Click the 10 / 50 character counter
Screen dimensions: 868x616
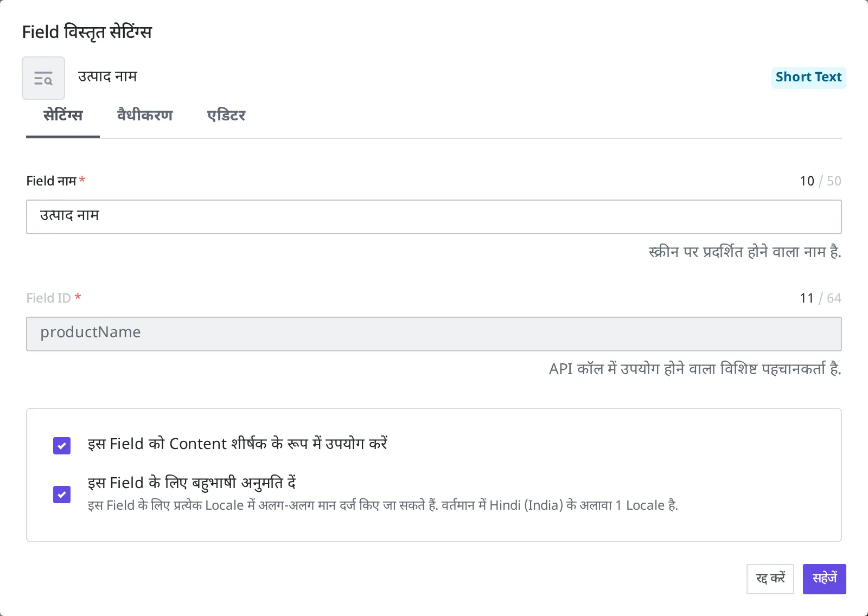click(x=820, y=181)
